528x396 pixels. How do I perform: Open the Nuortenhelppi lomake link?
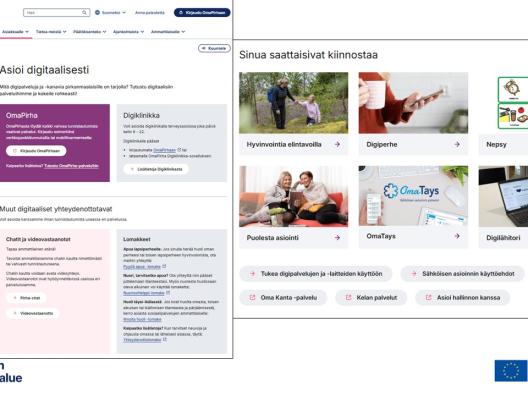coord(144,293)
